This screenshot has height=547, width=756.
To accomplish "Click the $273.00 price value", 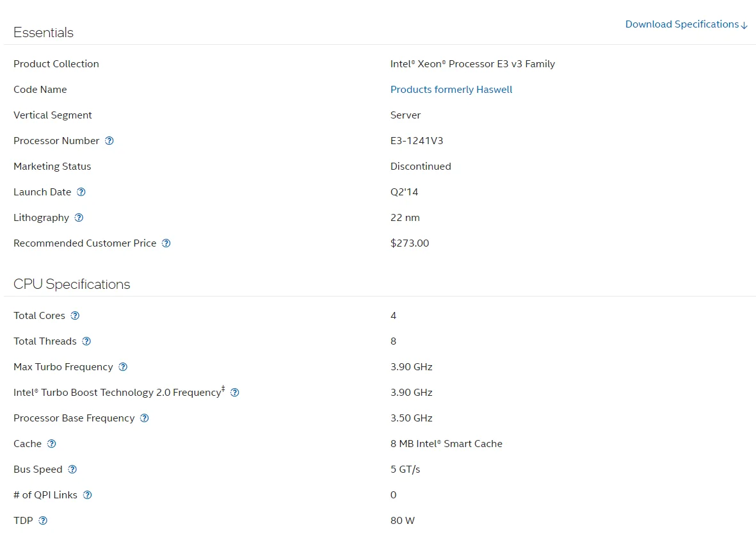I will tap(410, 243).
